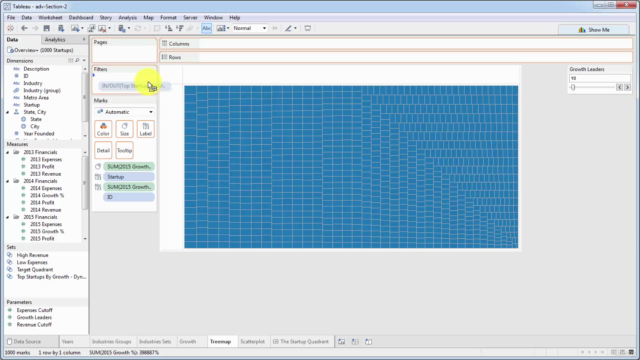640x360 pixels.
Task: Click the new worksheet toolbar icon
Action: point(75,28)
